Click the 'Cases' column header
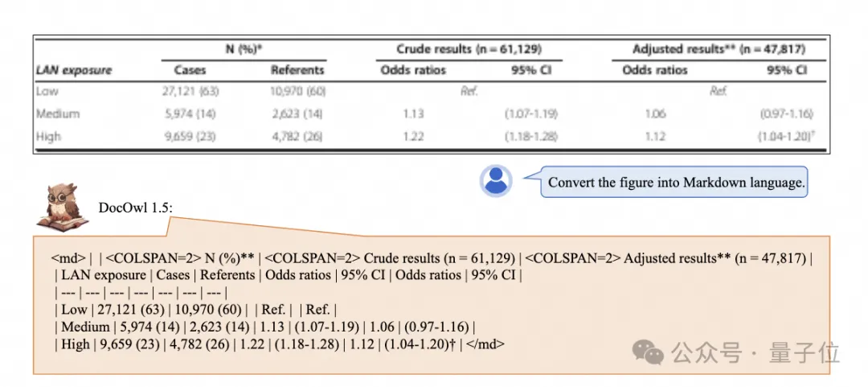 (190, 70)
